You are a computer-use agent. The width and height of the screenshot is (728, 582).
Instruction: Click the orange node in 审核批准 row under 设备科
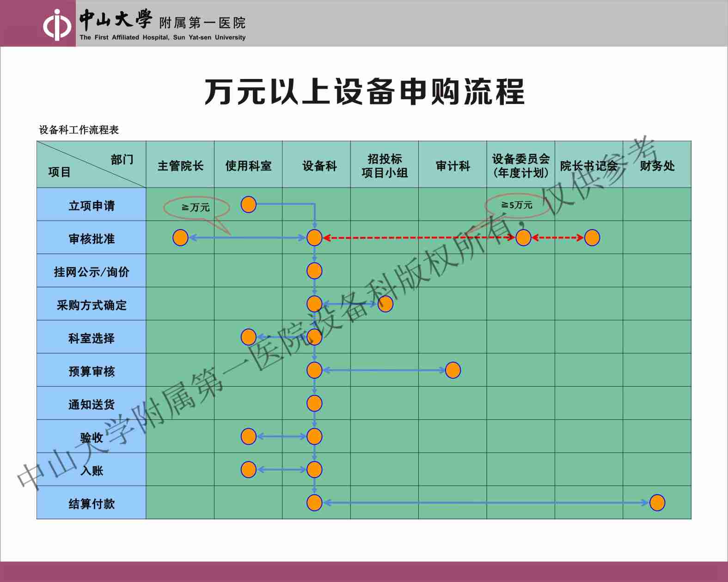coord(314,237)
